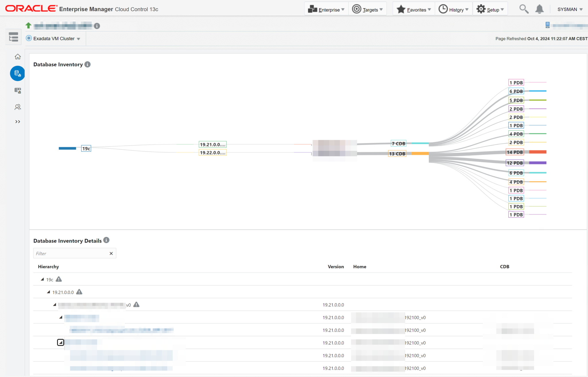The image size is (588, 377).
Task: Click the 19.22.0.0 version node
Action: pyautogui.click(x=212, y=153)
